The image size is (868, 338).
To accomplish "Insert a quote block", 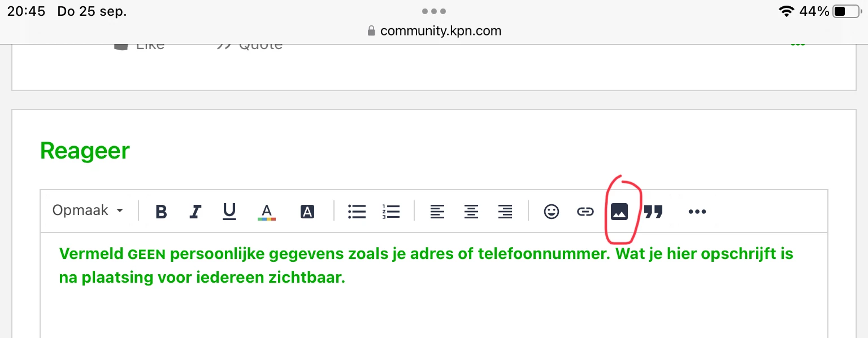I will 653,212.
